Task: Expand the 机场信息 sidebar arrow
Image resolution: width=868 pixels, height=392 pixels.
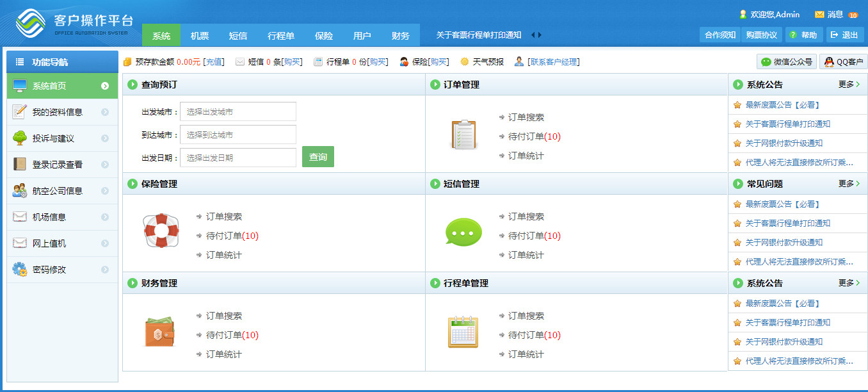Action: (105, 217)
